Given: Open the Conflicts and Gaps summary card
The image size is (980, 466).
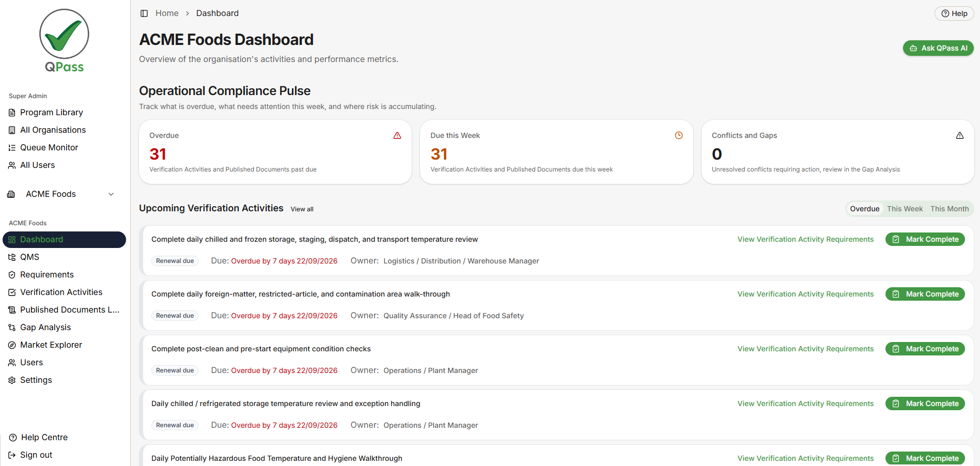Looking at the screenshot, I should click(837, 152).
